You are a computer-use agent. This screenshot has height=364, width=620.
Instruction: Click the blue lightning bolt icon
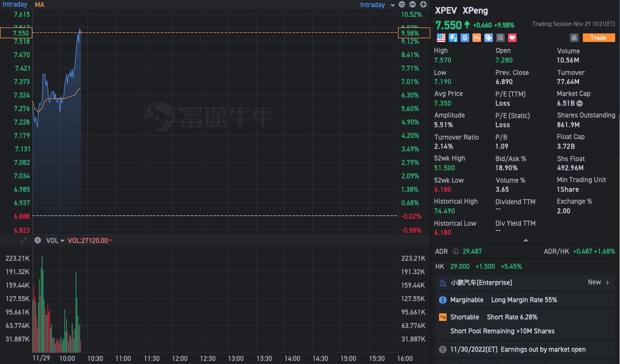(453, 38)
